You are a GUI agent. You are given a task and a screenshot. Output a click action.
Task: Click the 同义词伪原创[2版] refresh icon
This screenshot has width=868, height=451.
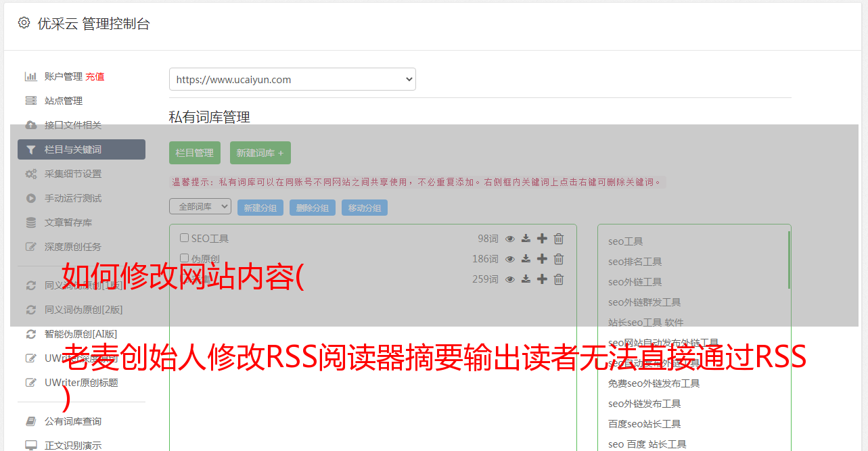click(31, 310)
